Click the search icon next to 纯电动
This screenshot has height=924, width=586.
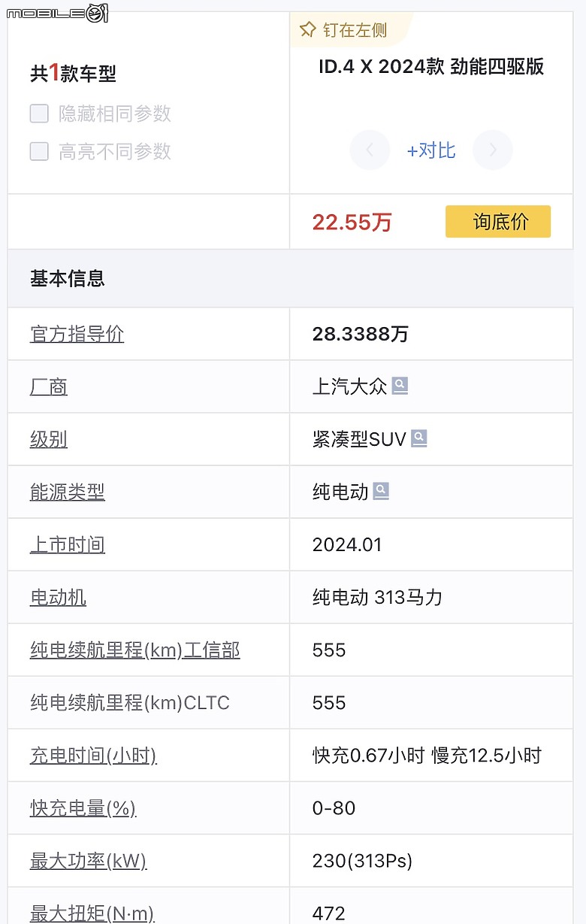click(x=381, y=491)
